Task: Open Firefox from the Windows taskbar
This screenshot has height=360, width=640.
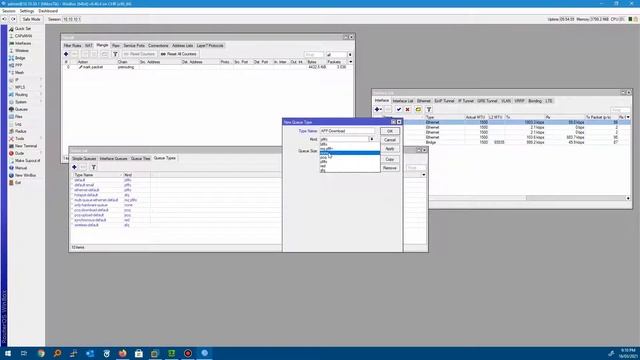Action: (x=122, y=353)
